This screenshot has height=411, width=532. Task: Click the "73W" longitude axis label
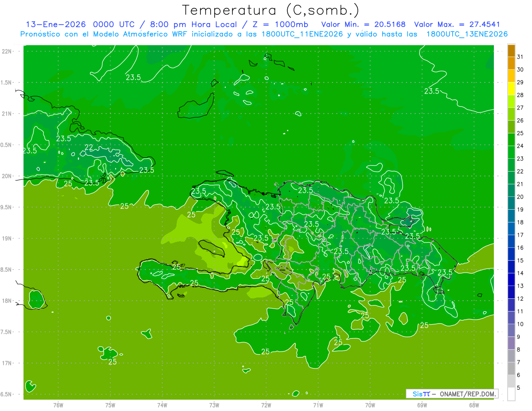[x=214, y=405]
